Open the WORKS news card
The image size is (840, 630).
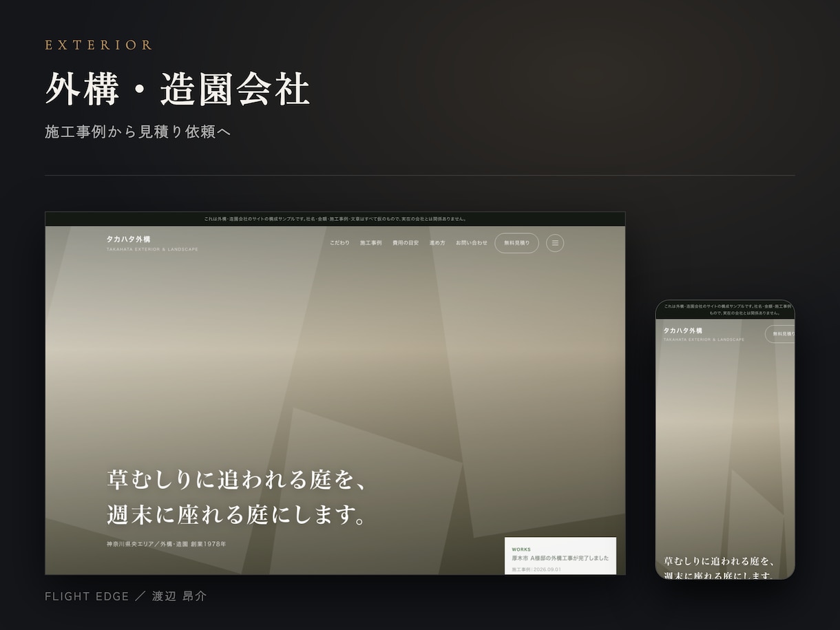(560, 556)
